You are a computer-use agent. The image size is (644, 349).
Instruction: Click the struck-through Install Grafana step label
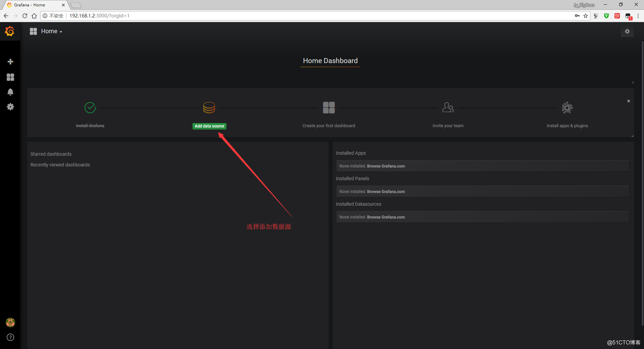click(x=90, y=126)
